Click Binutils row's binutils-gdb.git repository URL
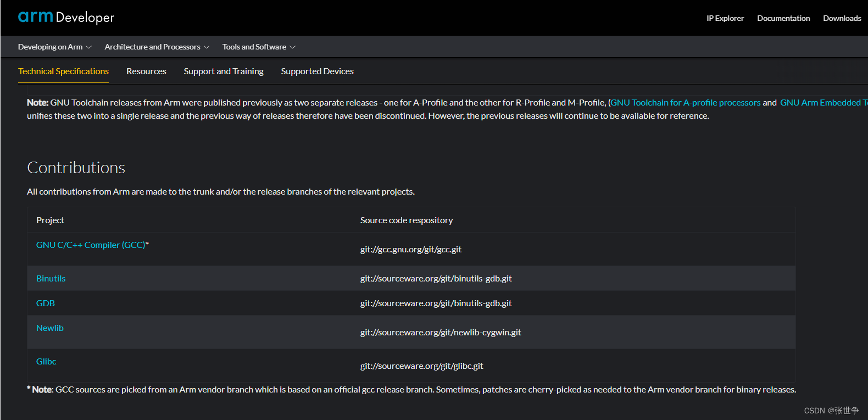Screen dimensions: 868x420 pos(436,279)
